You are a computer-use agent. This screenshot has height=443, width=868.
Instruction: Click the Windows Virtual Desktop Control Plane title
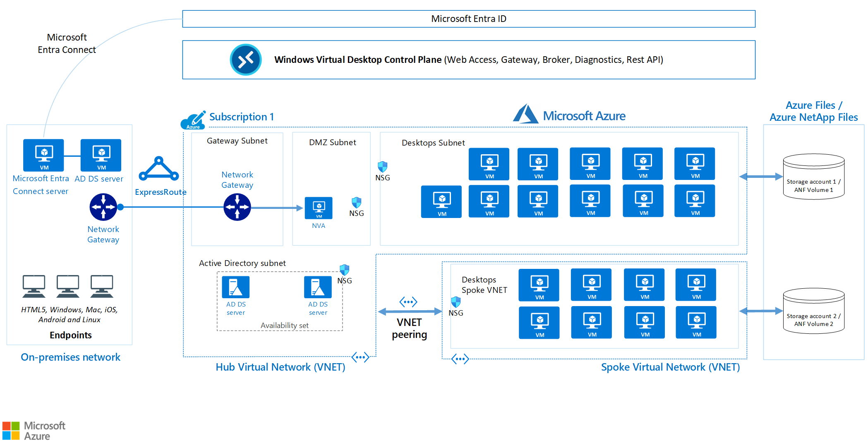(x=358, y=60)
